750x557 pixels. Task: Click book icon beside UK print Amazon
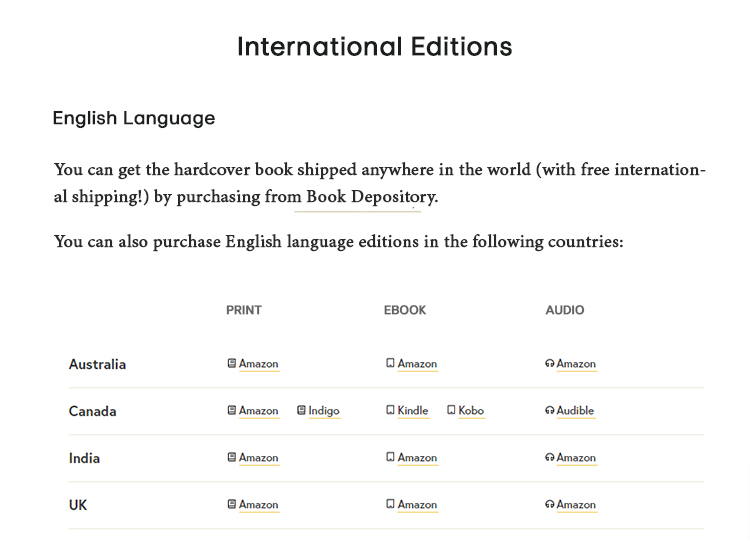coord(232,504)
